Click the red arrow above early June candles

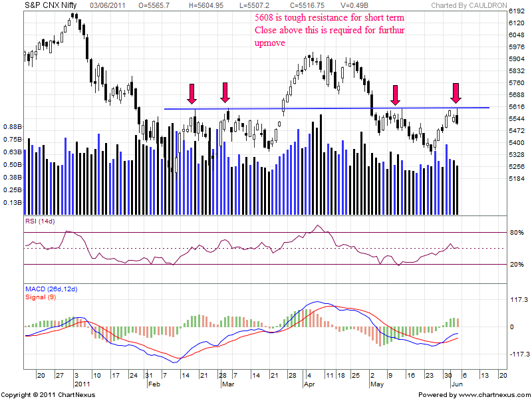(x=456, y=92)
